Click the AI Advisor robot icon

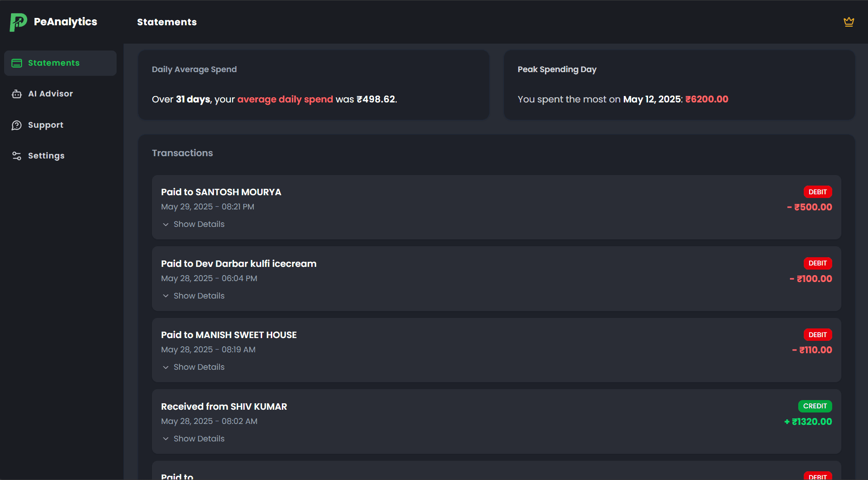tap(17, 94)
